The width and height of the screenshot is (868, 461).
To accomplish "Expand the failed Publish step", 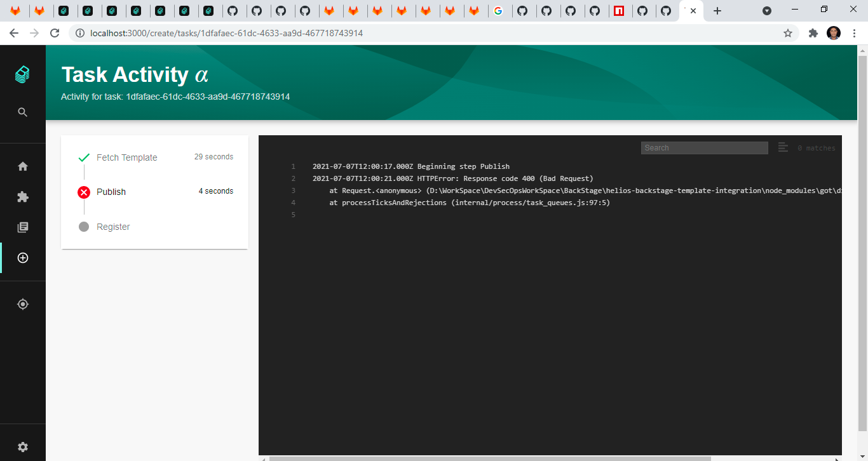I will pos(111,191).
